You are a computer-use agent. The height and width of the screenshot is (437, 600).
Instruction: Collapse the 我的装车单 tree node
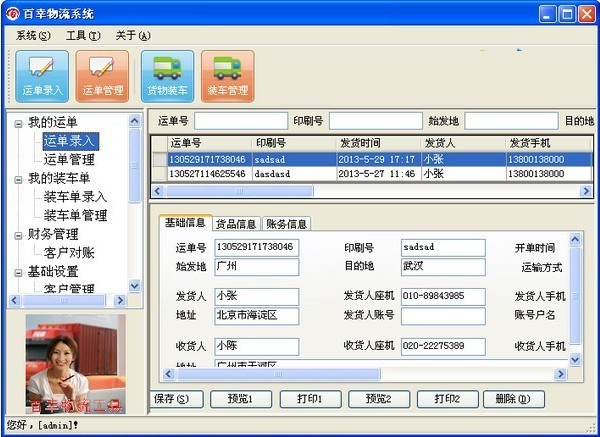click(18, 179)
